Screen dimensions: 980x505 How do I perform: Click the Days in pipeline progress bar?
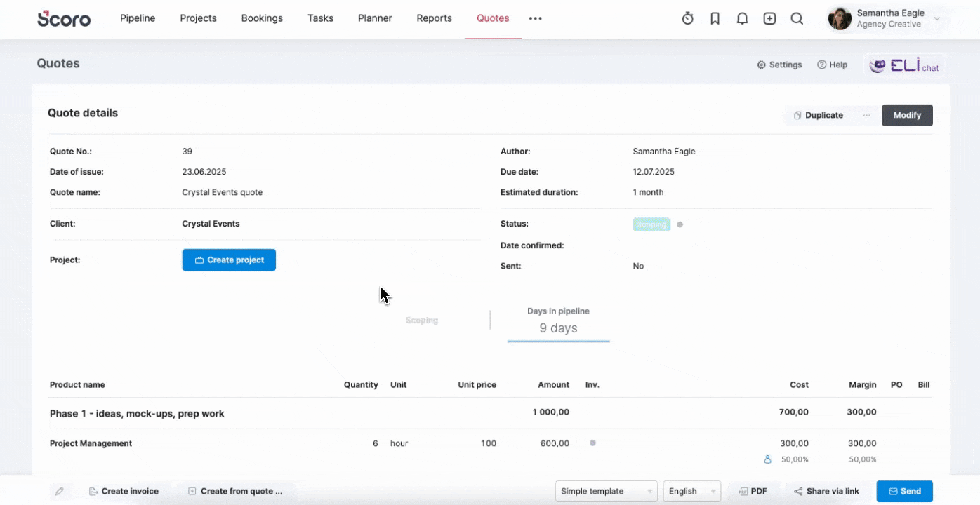click(559, 342)
